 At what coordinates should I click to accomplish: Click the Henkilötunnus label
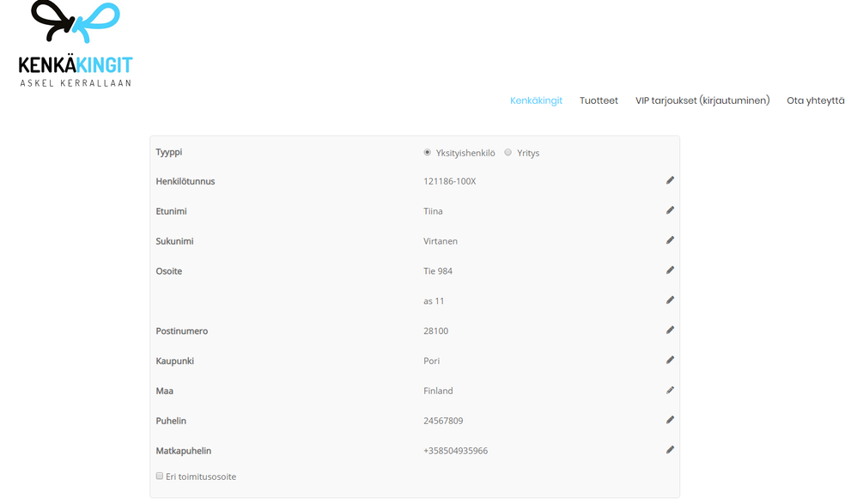tap(185, 181)
